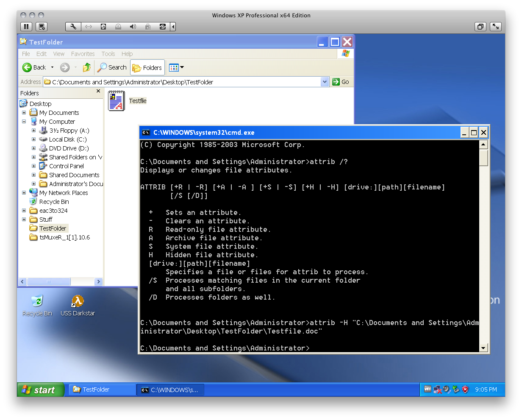Click the hard disk device icon
The width and height of the screenshot is (522, 420).
coord(103,27)
